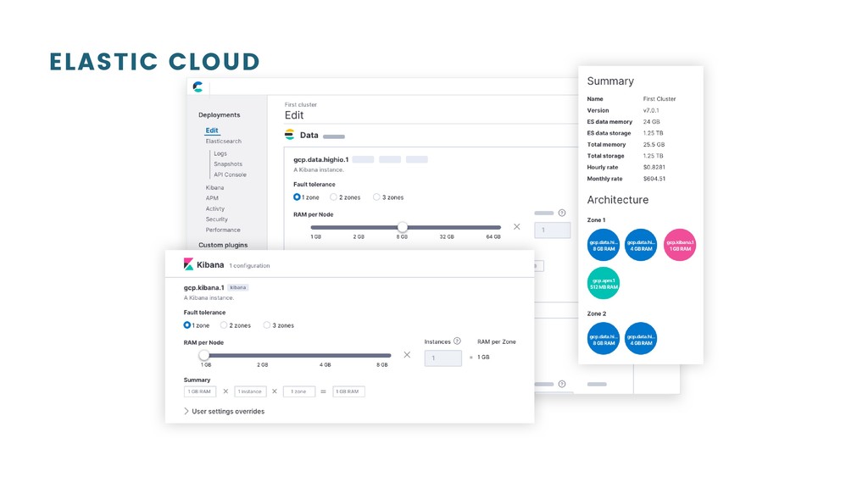The height and width of the screenshot is (488, 868).
Task: Click the Hourly rate value $0.8281
Action: (x=654, y=167)
